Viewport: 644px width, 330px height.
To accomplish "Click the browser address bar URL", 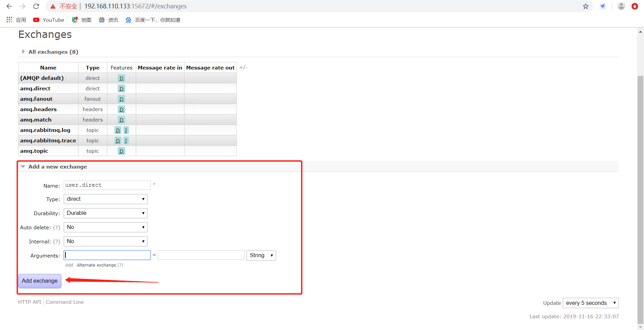I will (136, 6).
